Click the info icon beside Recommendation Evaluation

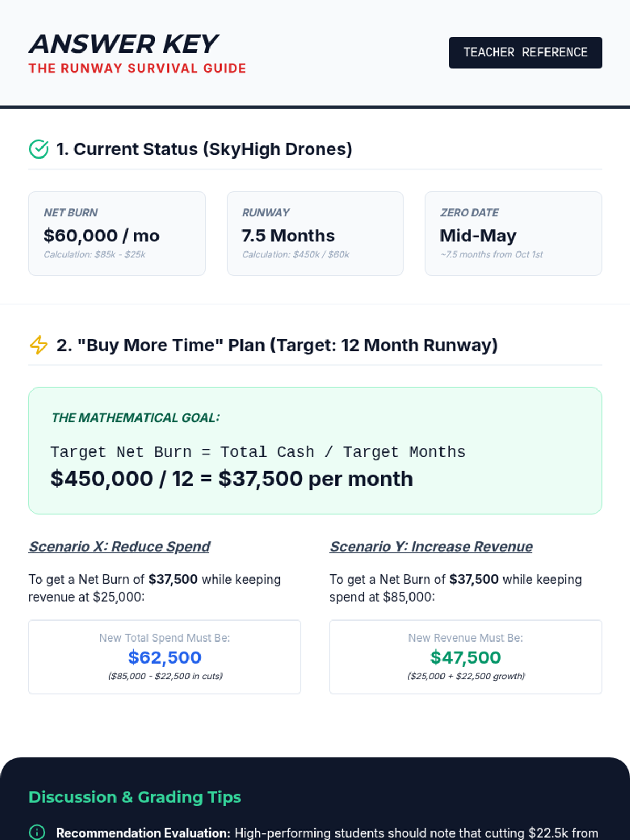[x=37, y=832]
